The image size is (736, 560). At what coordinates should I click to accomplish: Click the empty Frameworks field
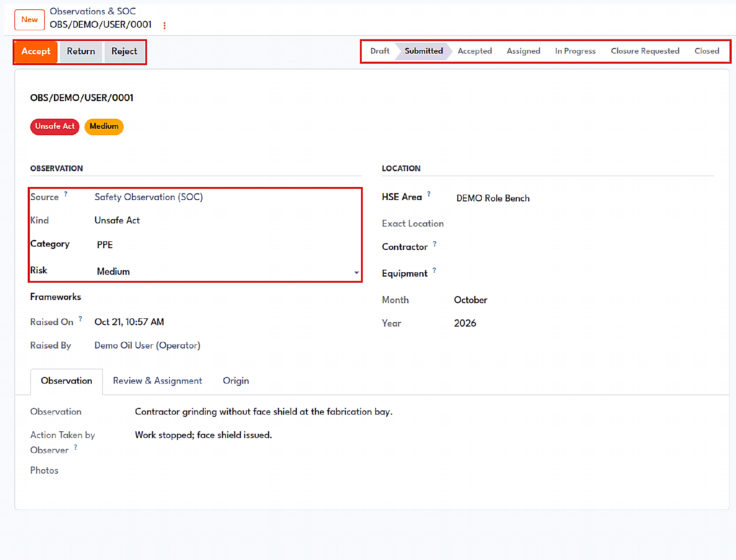pyautogui.click(x=227, y=297)
